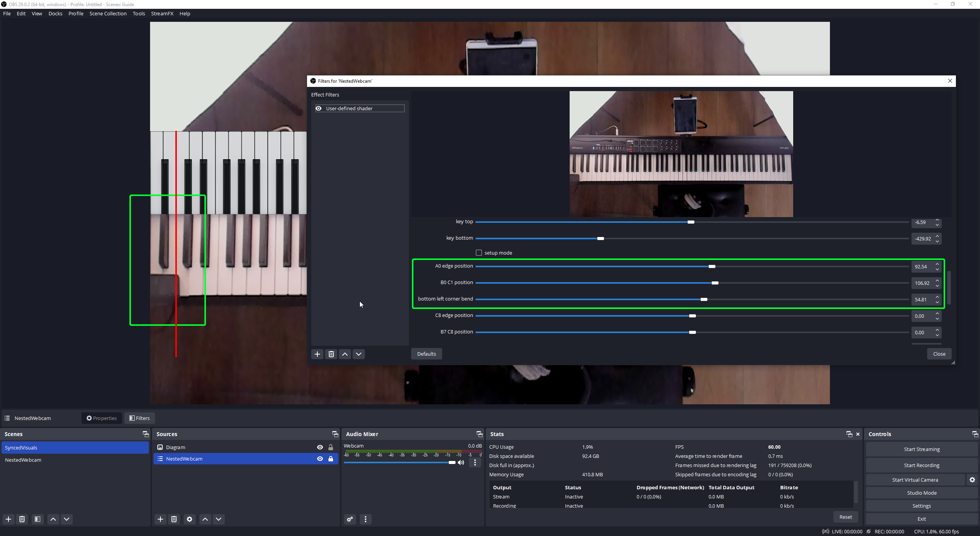Viewport: 980px width, 536px height.
Task: Add a new effect filter with plus icon
Action: (317, 354)
